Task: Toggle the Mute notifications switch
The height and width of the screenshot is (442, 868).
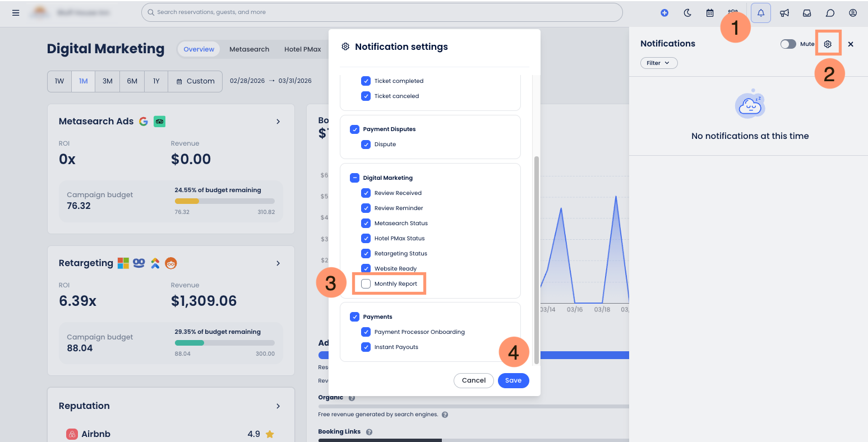Action: coord(788,44)
